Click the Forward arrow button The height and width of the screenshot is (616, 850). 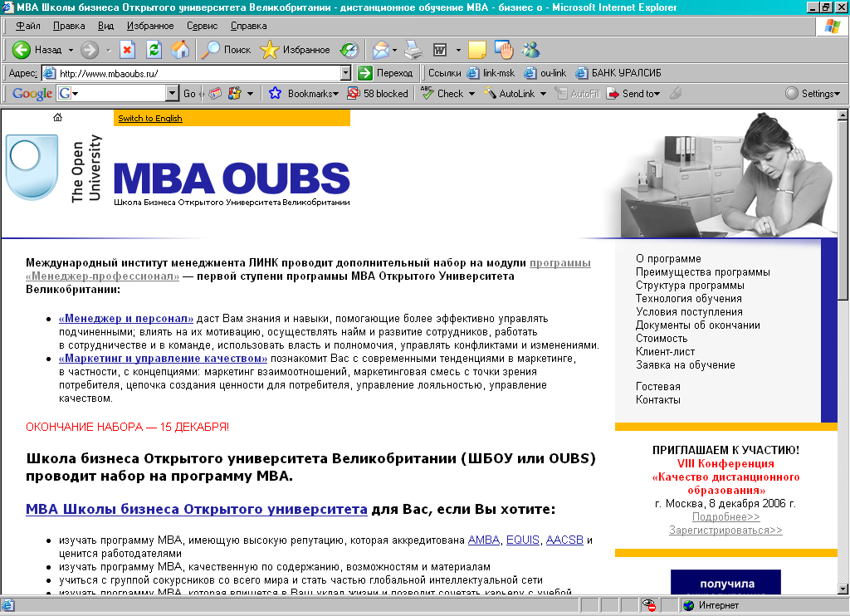pyautogui.click(x=90, y=50)
